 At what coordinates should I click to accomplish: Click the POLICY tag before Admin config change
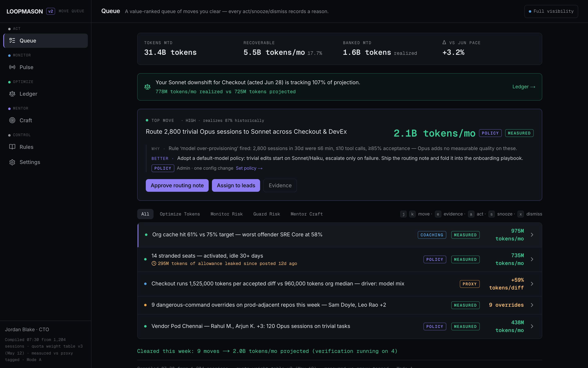coord(163,168)
